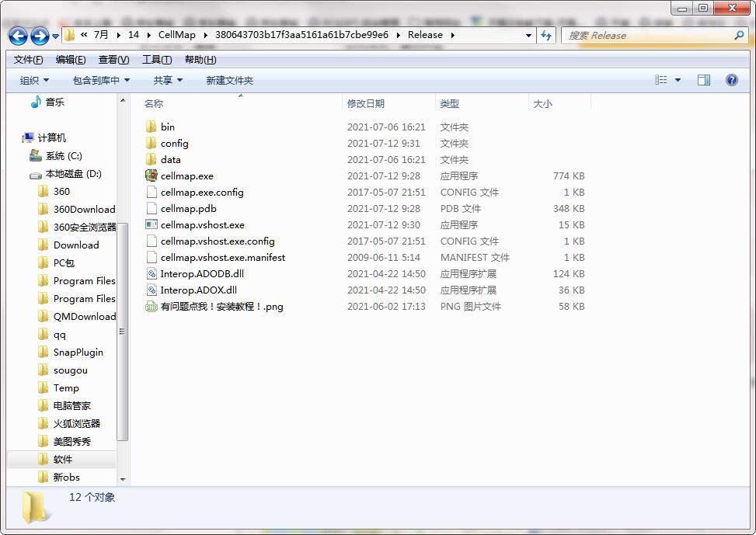This screenshot has width=756, height=535.
Task: Click the 新建文件夹 button
Action: pos(229,80)
